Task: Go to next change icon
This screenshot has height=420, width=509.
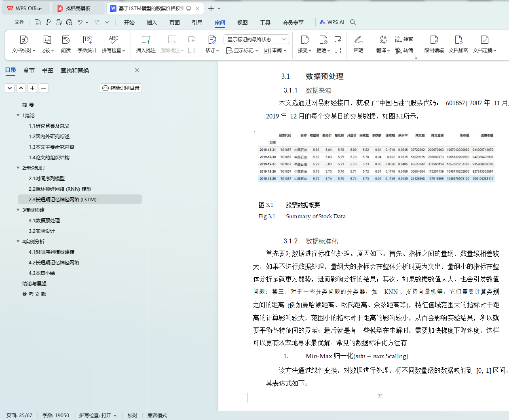Action: click(x=338, y=51)
